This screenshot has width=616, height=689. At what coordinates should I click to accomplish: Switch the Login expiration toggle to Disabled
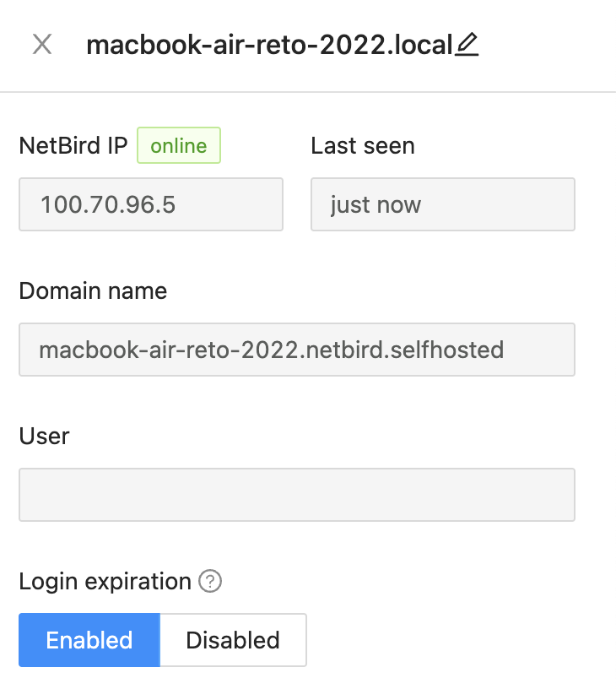(x=233, y=640)
